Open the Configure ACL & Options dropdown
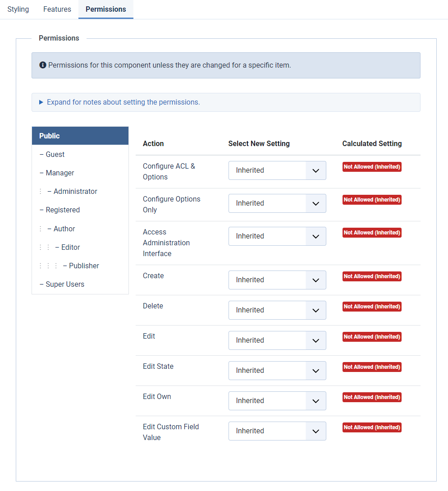 pos(277,170)
